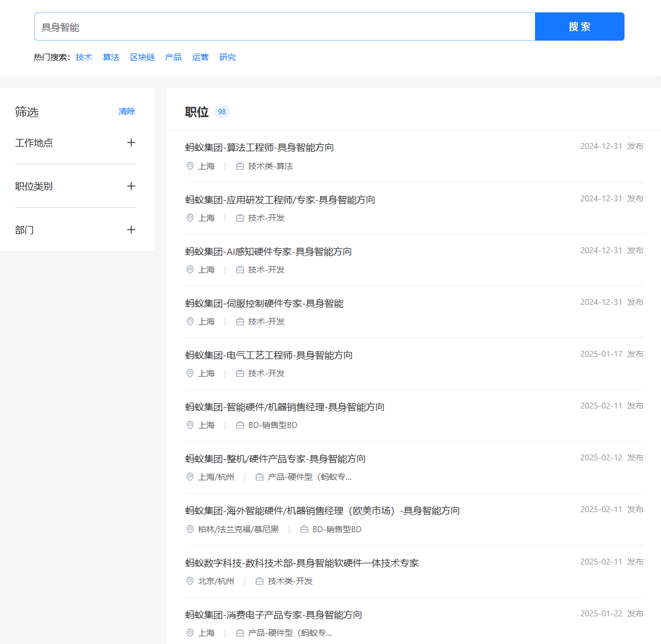Open 蚂蚁集团-AI感知硬件专家 job posting
The width and height of the screenshot is (661, 644).
point(268,251)
